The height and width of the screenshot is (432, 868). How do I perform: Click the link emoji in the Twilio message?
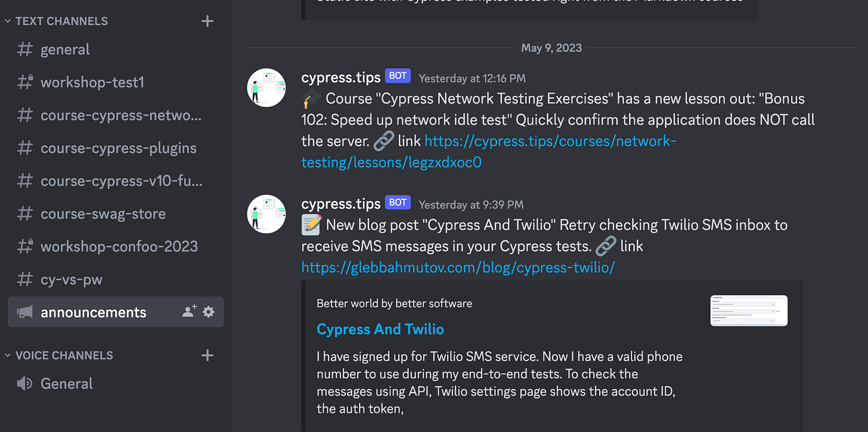(606, 246)
